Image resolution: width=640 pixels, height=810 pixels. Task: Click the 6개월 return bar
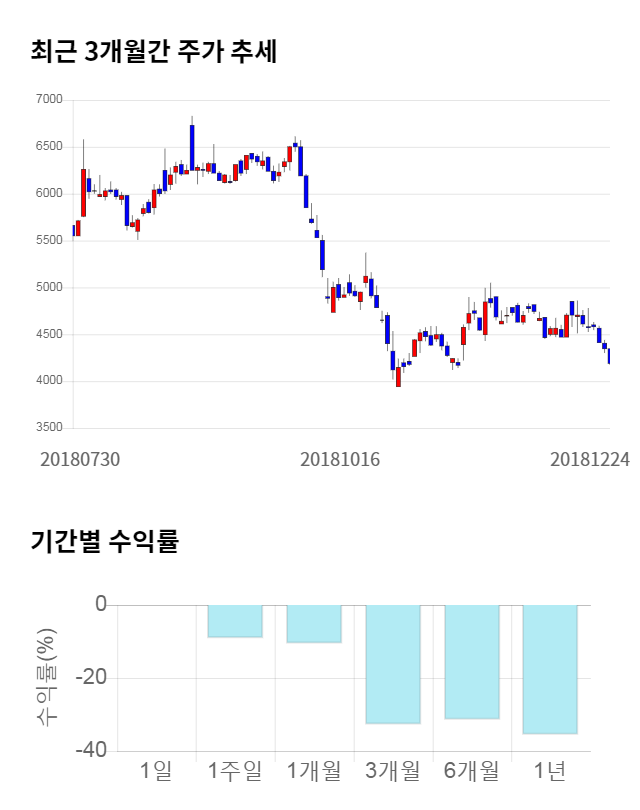[x=472, y=662]
